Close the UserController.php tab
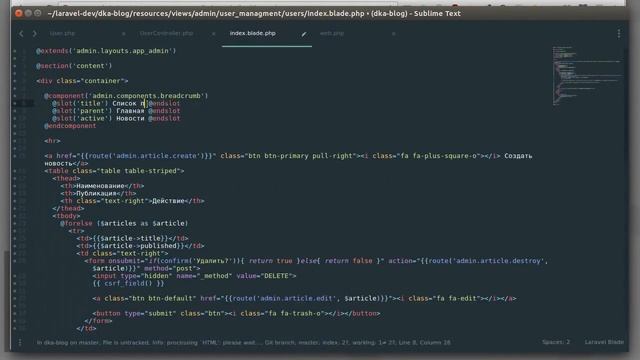Image resolution: width=640 pixels, height=360 pixels. coord(213,34)
